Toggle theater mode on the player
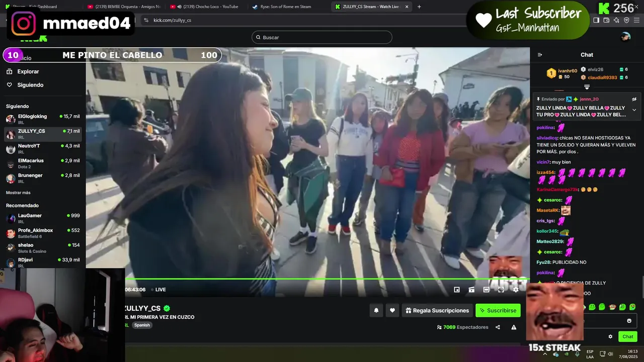Image resolution: width=644 pixels, height=362 pixels. (486, 290)
